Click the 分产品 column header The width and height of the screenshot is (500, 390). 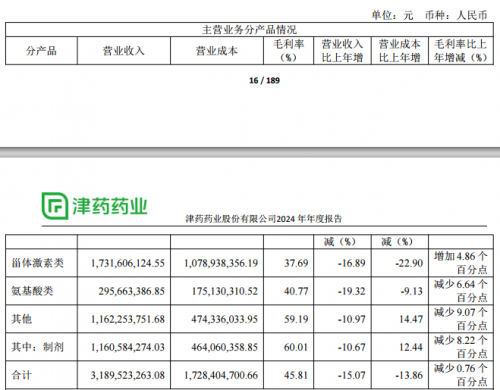point(41,51)
